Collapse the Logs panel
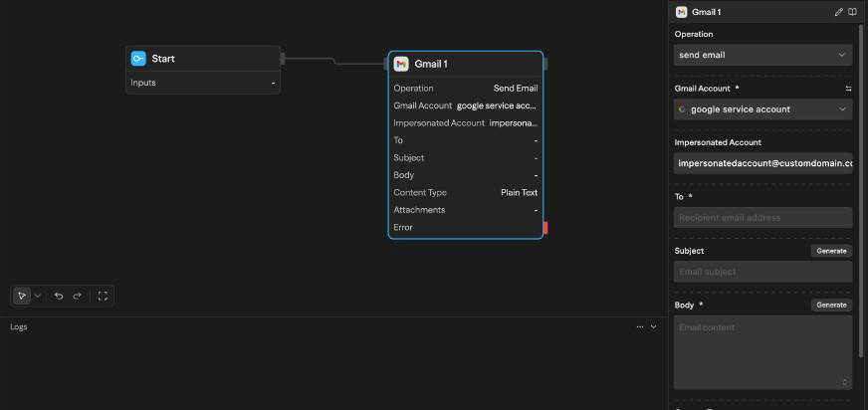The image size is (868, 410). click(x=653, y=327)
